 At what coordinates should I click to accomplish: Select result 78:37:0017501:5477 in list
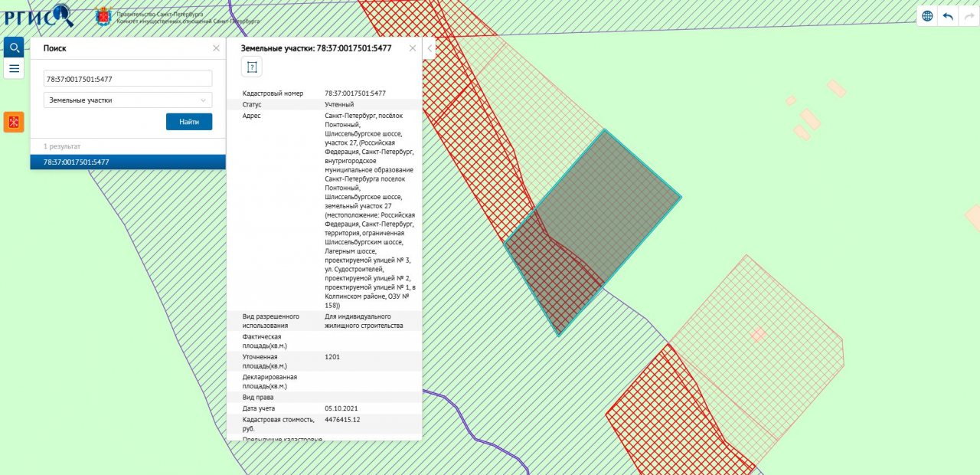tap(128, 162)
